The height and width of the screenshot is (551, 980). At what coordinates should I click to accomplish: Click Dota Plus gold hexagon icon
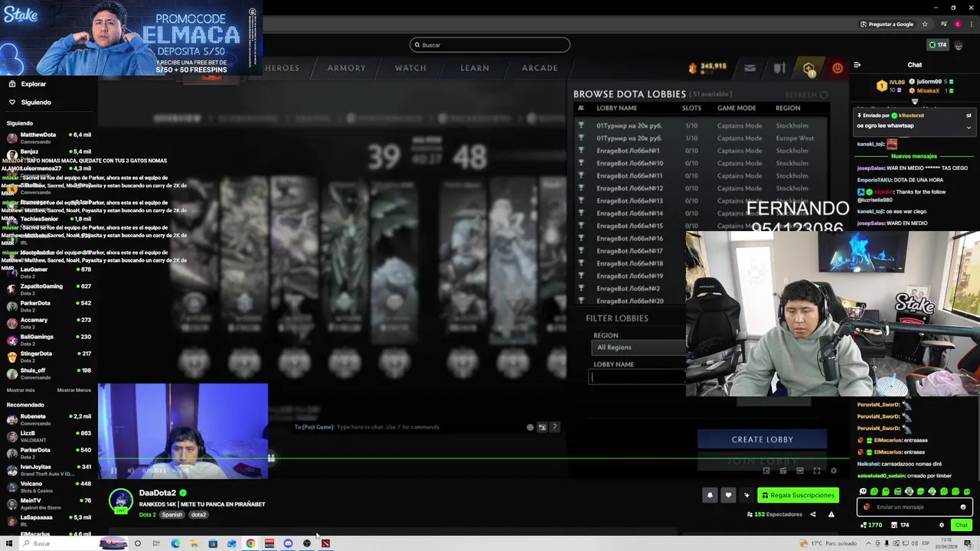point(809,69)
